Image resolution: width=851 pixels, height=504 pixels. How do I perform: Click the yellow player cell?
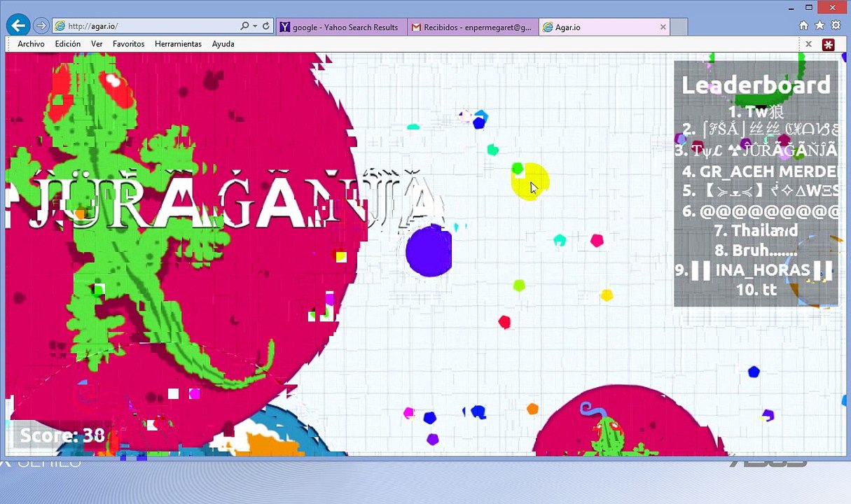(x=530, y=182)
